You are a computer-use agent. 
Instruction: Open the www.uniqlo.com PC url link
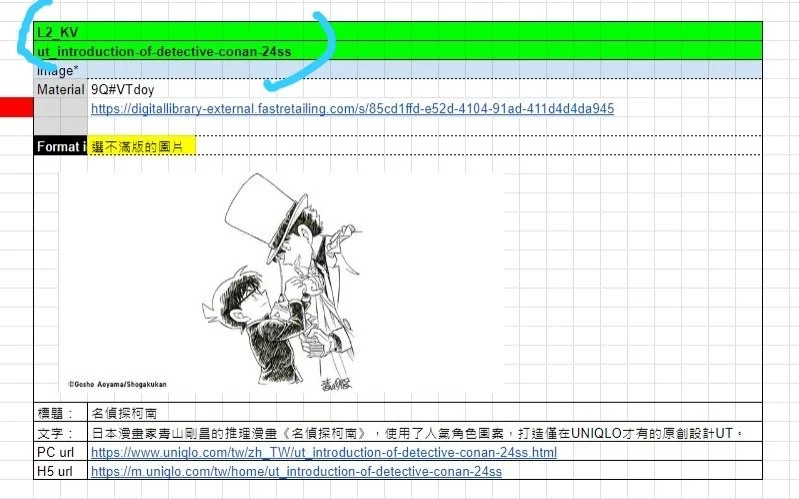coord(324,452)
